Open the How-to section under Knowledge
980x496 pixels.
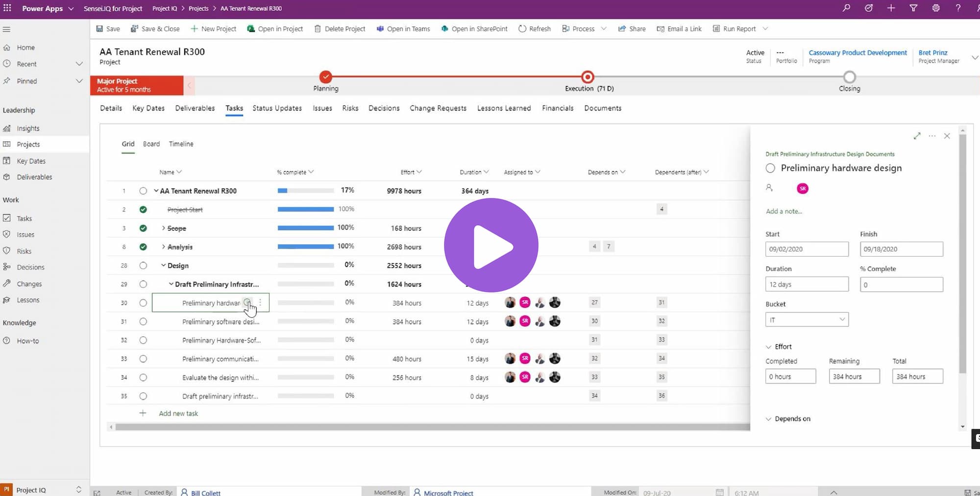pos(27,340)
